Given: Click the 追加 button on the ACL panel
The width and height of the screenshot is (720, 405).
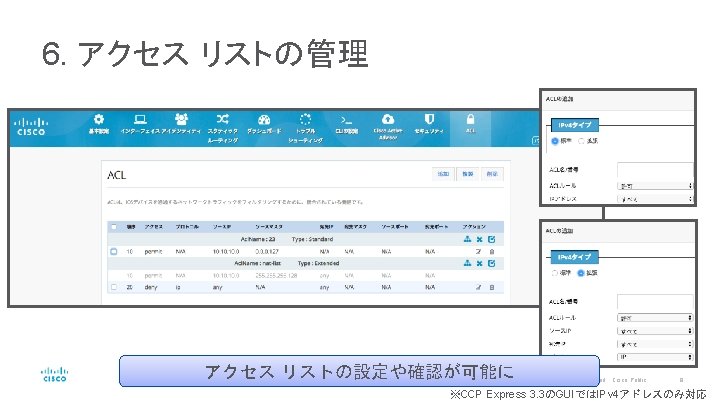Looking at the screenshot, I should 443,174.
